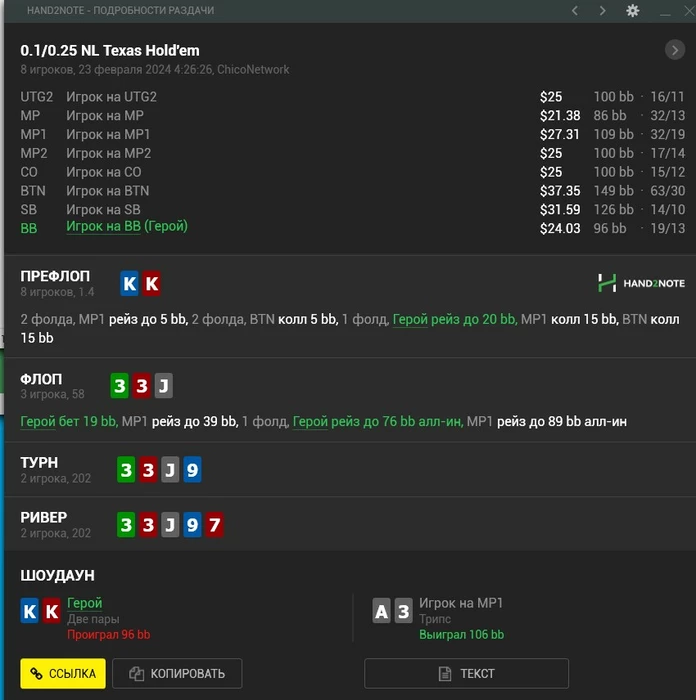
Task: Select player row 'Игрок на SB'
Action: [352, 209]
